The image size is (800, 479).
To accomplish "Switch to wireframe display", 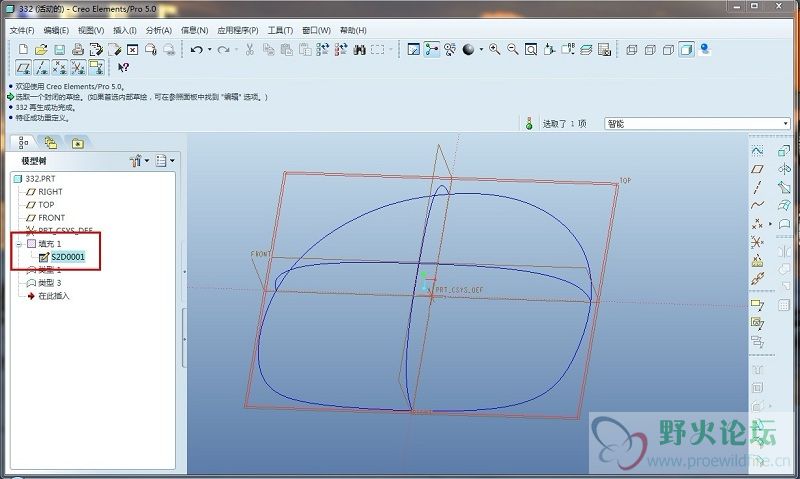I will [632, 49].
